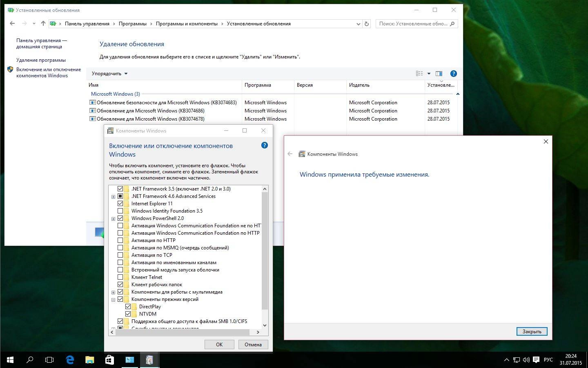Screen dimensions: 588x368
Task: Open Включение или отключение компонентов Windows link
Action: [49, 72]
